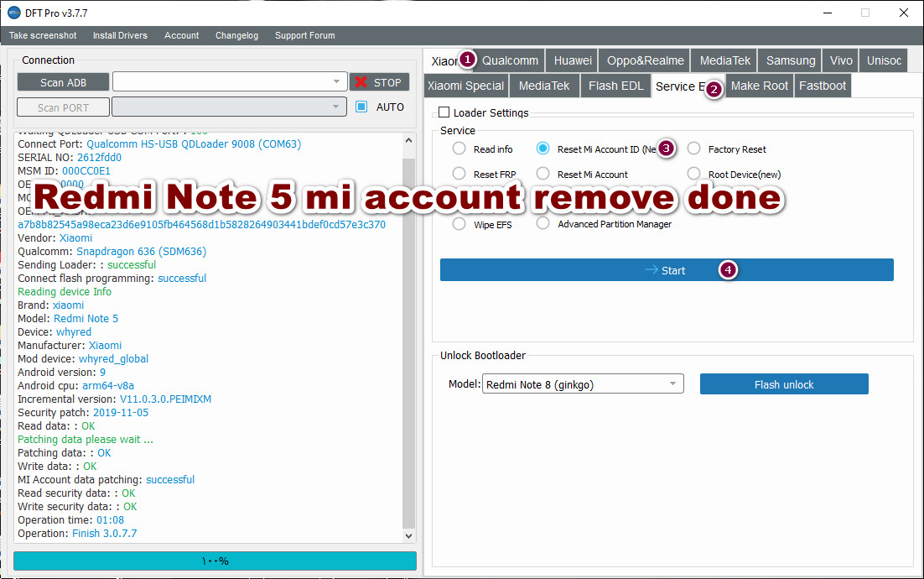Open the Take screenshot menu
The width and height of the screenshot is (924, 579).
click(x=43, y=35)
